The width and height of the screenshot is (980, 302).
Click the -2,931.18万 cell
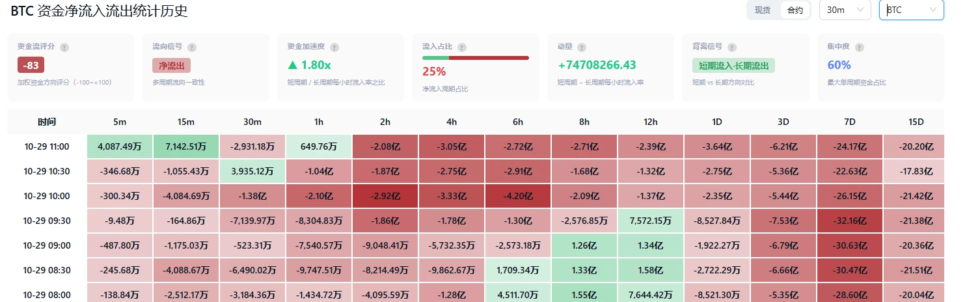[x=252, y=146]
